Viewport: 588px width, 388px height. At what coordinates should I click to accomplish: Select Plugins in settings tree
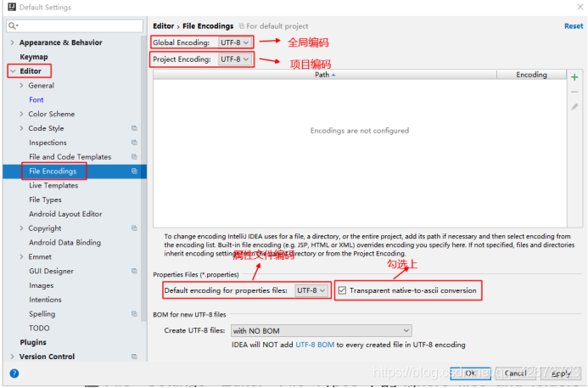pos(33,342)
